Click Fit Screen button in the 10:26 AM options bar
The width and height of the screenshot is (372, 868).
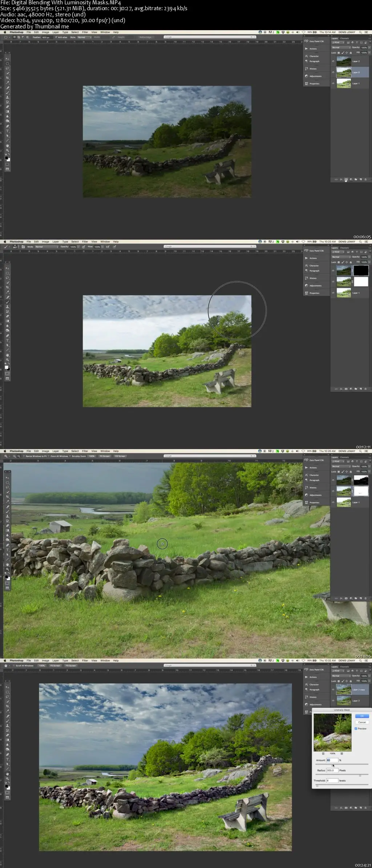pyautogui.click(x=105, y=456)
